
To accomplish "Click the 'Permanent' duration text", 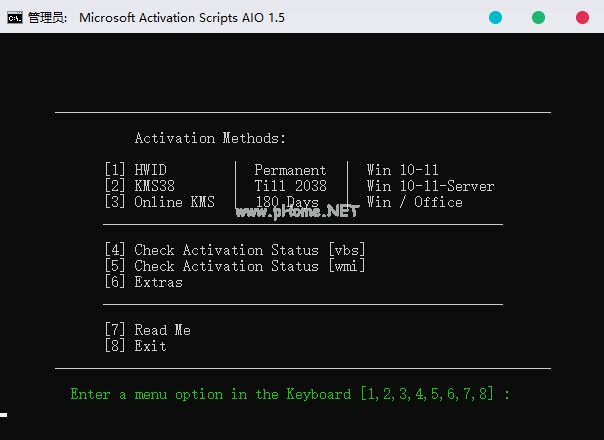I will (290, 170).
